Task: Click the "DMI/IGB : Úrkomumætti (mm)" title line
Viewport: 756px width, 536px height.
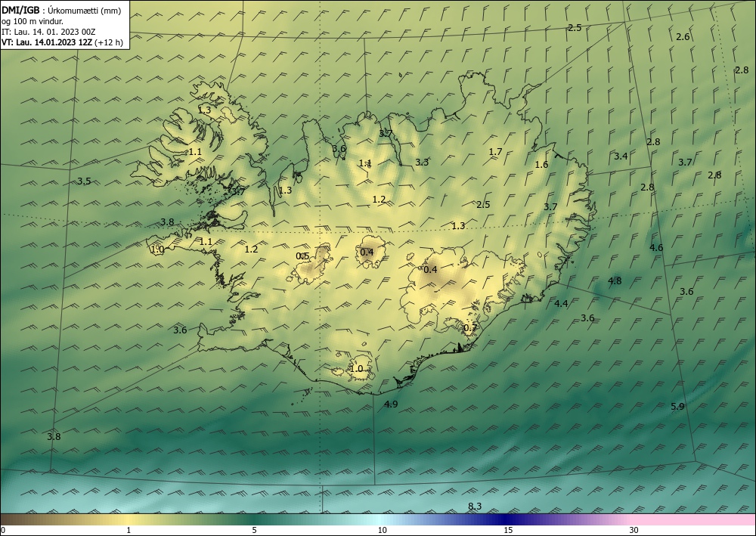Action: (60, 10)
